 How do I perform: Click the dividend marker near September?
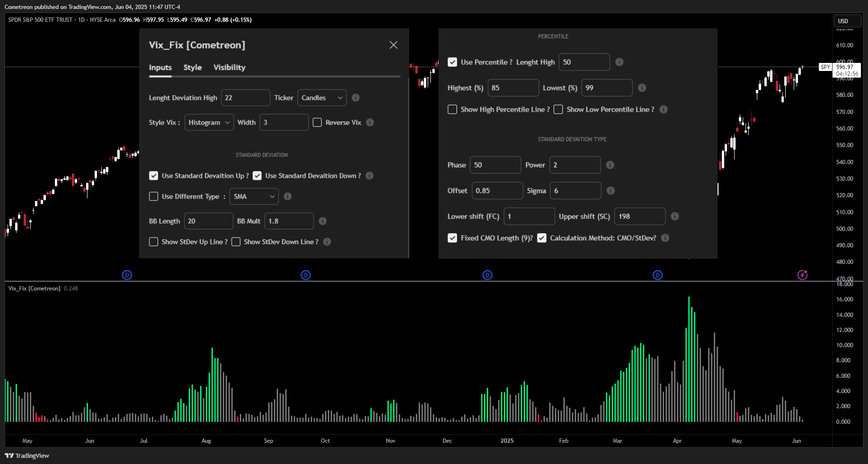click(306, 275)
